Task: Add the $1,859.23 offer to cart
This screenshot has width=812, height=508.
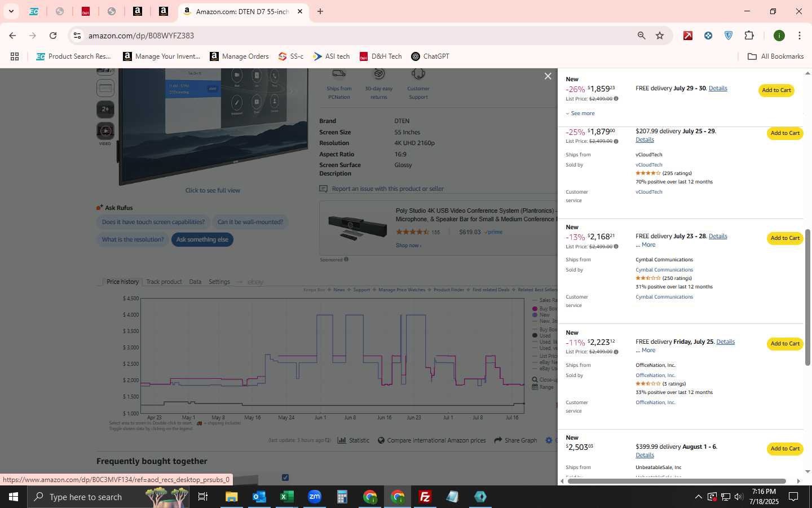Action: (x=776, y=90)
